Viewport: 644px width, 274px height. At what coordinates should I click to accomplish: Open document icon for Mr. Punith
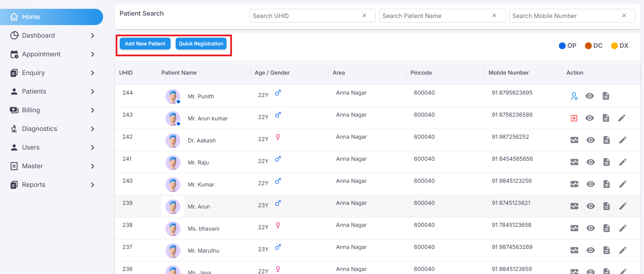point(606,96)
